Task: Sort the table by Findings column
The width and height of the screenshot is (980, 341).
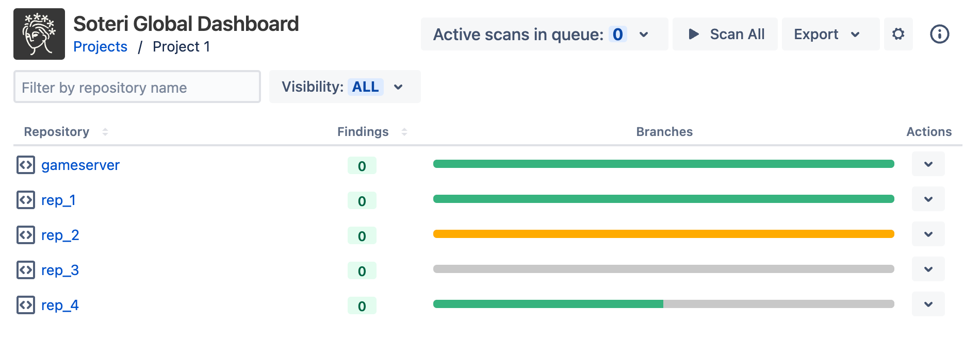Action: (404, 132)
